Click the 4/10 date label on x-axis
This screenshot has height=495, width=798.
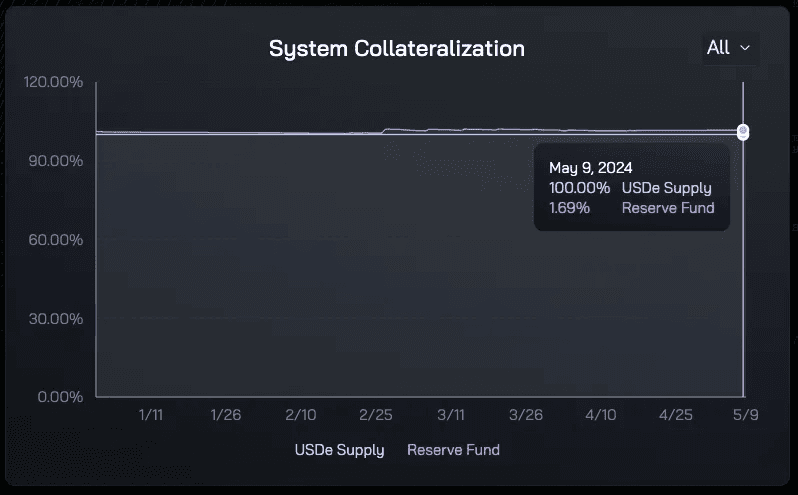coord(601,415)
